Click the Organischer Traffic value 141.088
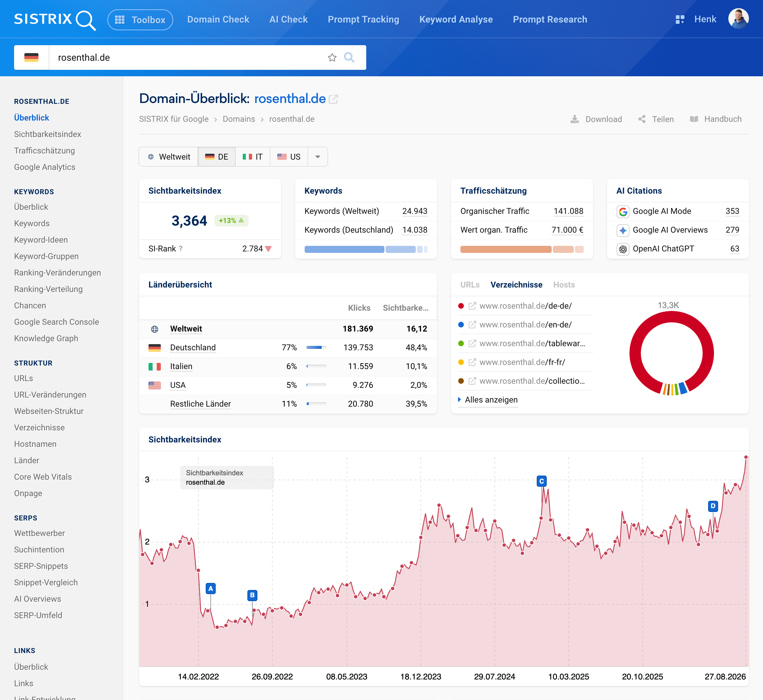763x700 pixels. coord(568,211)
